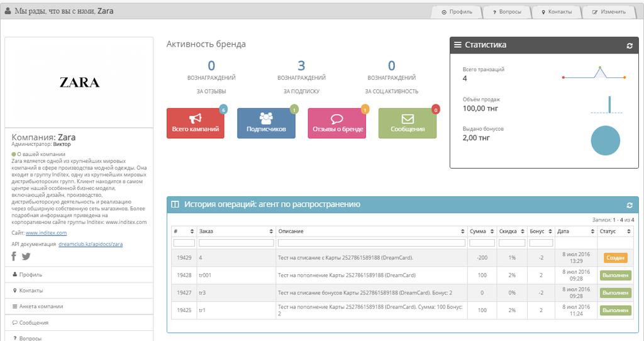Click the Facebook icon in sidebar

[x=14, y=256]
